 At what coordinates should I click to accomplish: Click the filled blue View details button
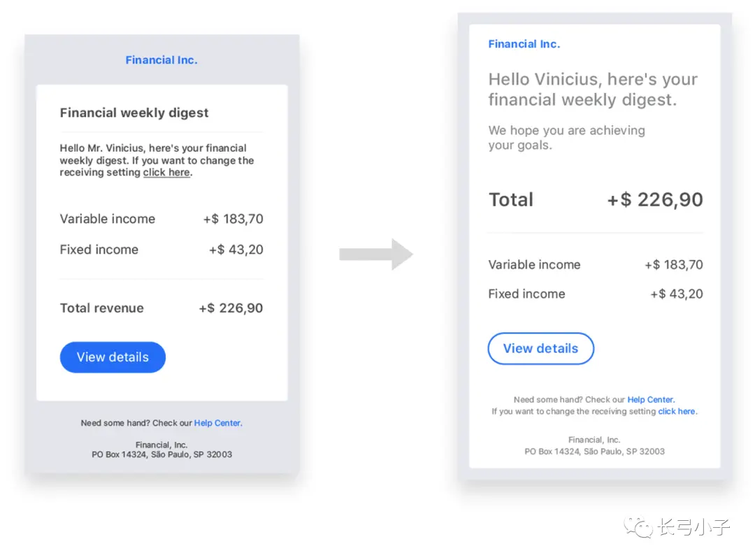(x=113, y=357)
